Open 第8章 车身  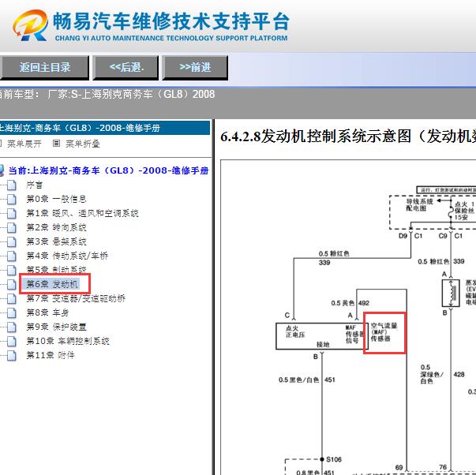tap(47, 312)
